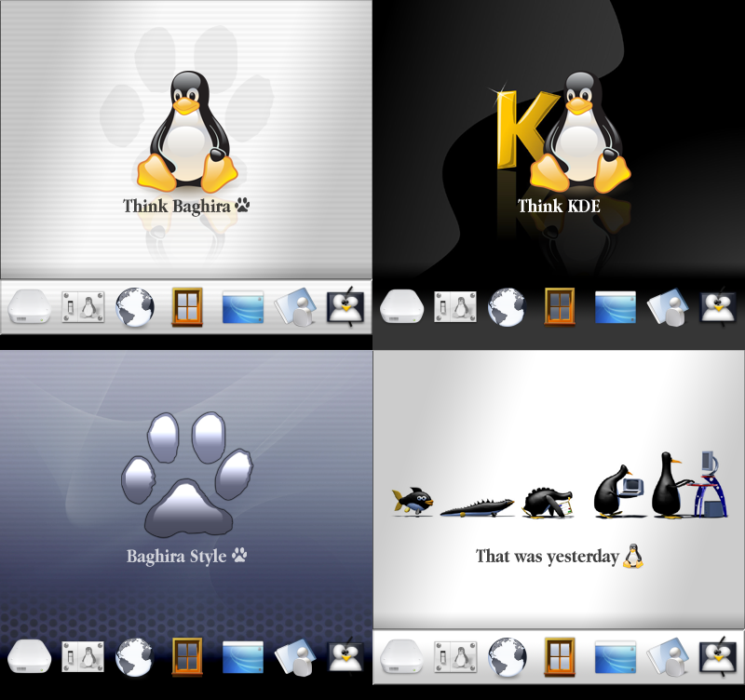Click the fish figure in evolution sequence

tap(412, 501)
